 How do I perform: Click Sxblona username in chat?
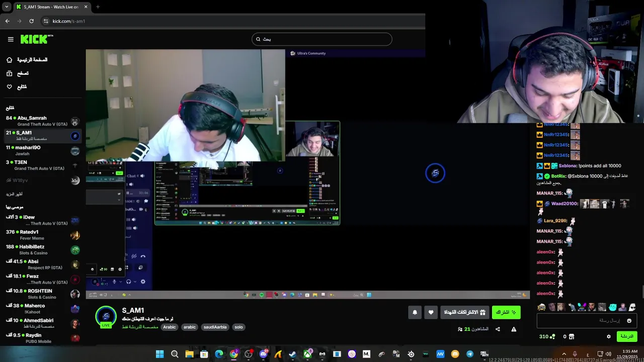(x=568, y=166)
